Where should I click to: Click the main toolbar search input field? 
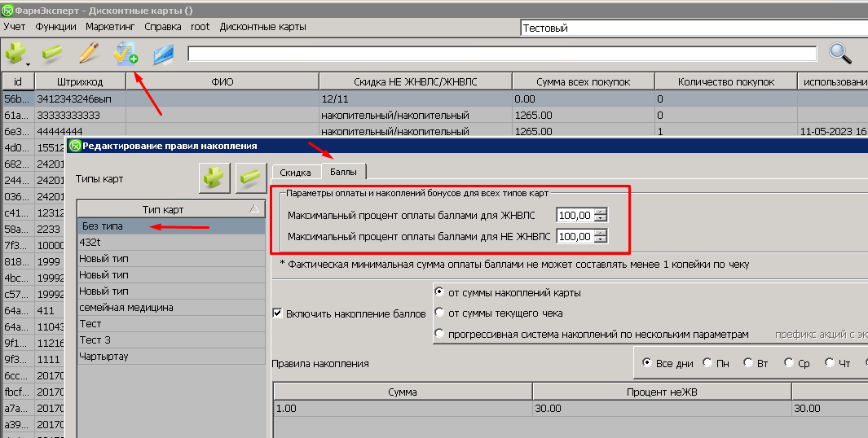point(501,54)
